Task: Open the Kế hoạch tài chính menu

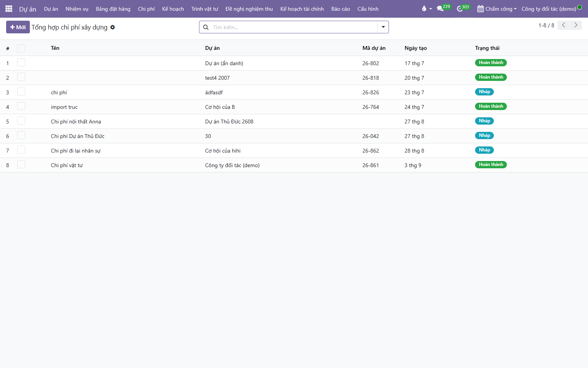Action: 302,9
